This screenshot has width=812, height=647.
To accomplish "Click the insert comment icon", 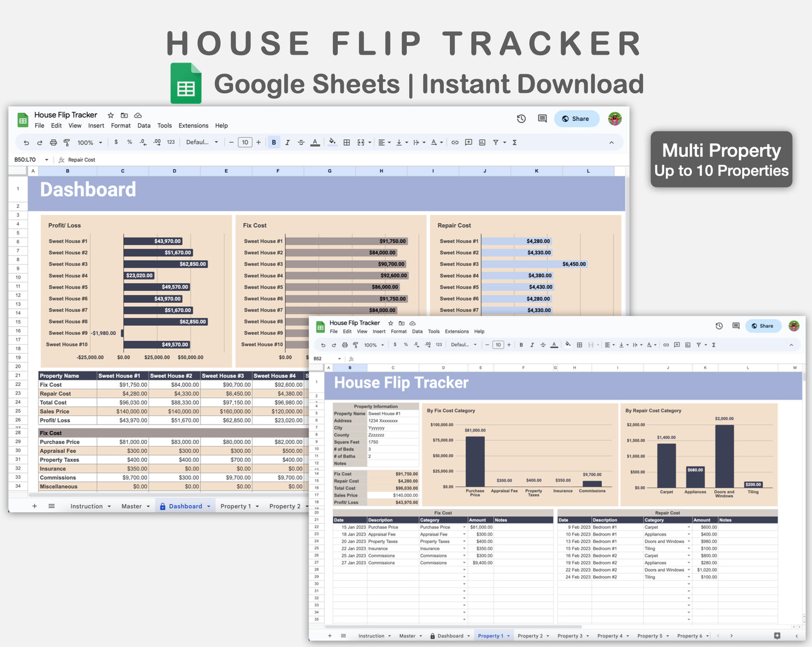I will coord(468,142).
